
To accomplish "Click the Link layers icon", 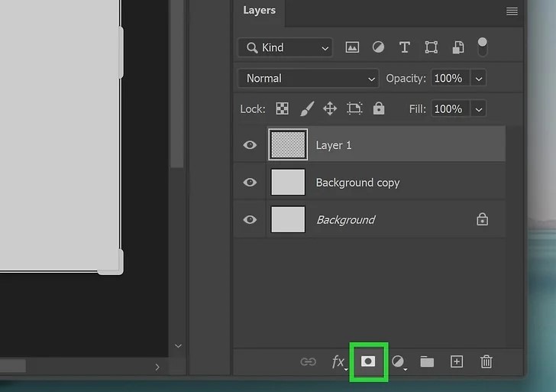I will pos(309,361).
